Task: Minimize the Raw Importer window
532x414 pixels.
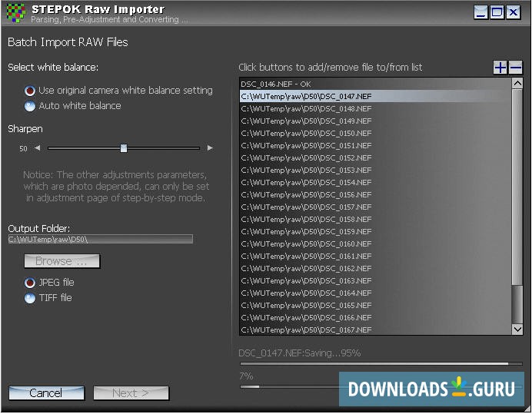Action: (481, 12)
